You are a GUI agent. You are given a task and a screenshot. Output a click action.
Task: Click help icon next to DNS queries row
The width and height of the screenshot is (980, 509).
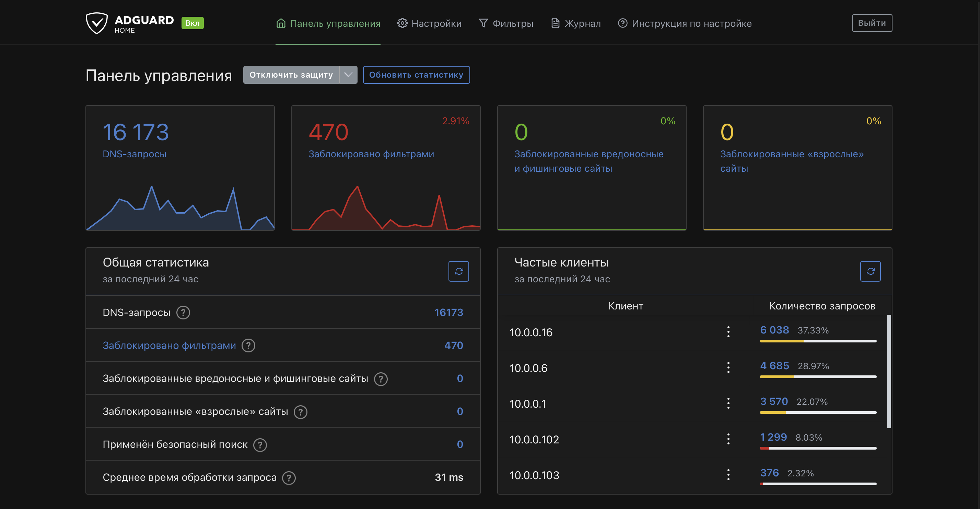click(183, 313)
